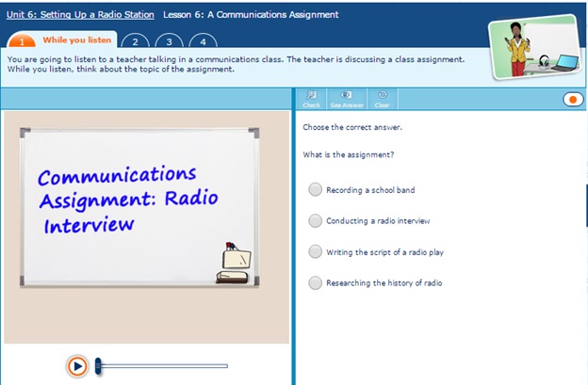The width and height of the screenshot is (588, 385).
Task: Choose 'Writing the script of a radio play'
Action: (316, 251)
